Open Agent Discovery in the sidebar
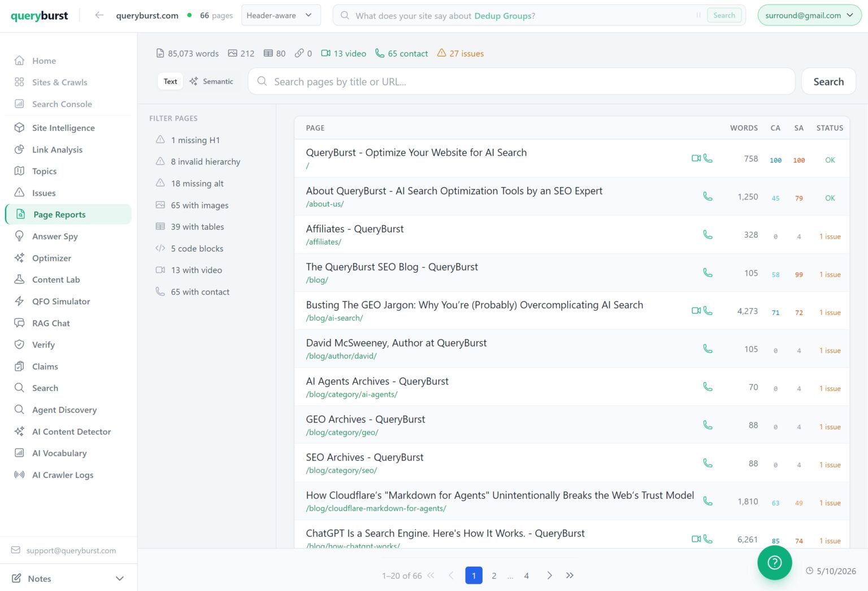 (x=64, y=409)
